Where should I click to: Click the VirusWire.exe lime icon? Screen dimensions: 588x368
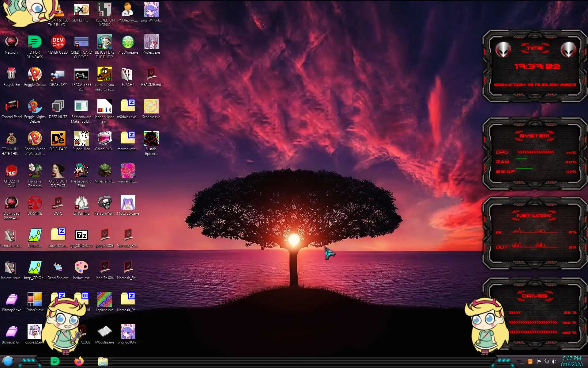pyautogui.click(x=128, y=43)
